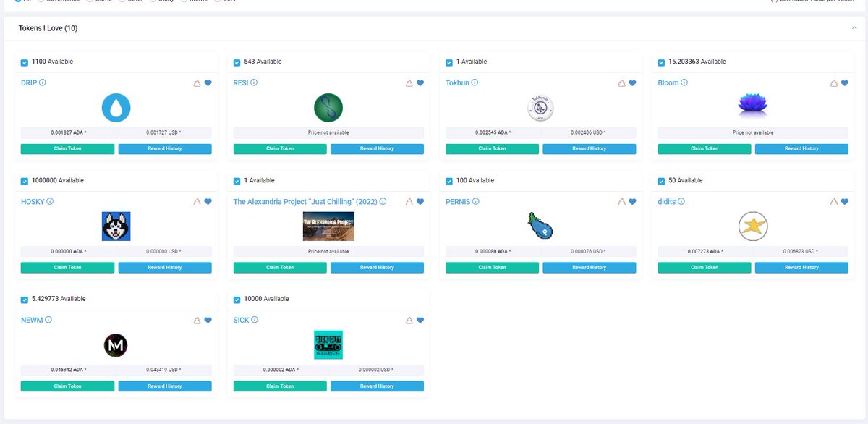Open Bloom token info icon
868x424 pixels.
684,83
